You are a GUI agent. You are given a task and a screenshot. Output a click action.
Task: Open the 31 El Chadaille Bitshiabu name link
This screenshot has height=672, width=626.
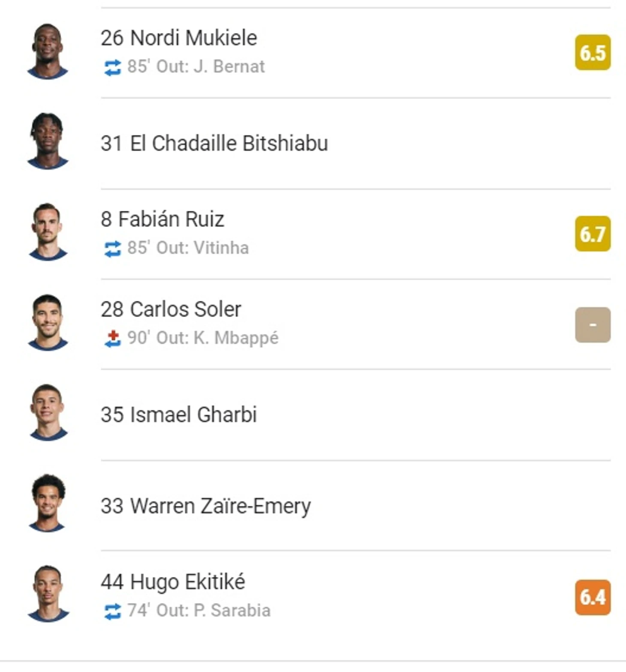pos(214,143)
